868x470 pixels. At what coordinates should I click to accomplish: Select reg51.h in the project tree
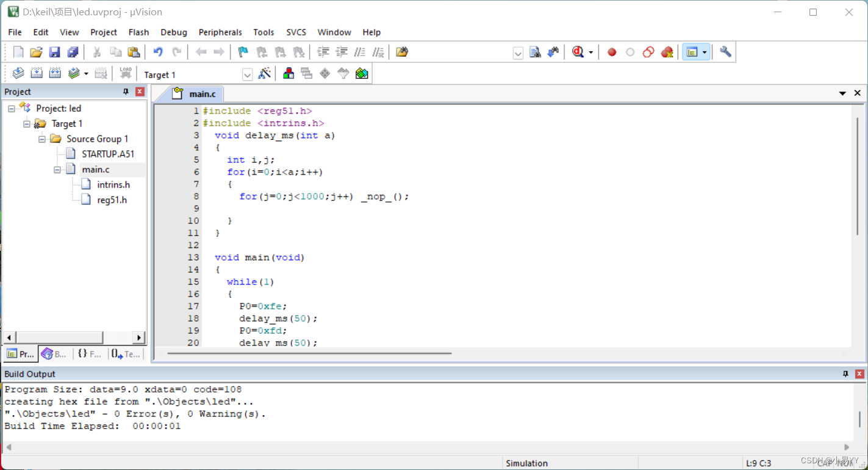click(112, 200)
